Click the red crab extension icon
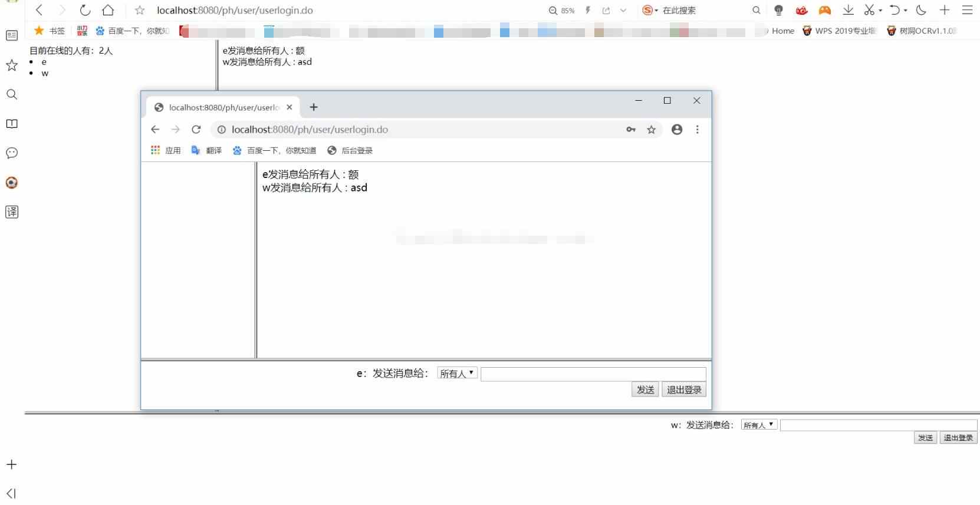 [x=801, y=10]
